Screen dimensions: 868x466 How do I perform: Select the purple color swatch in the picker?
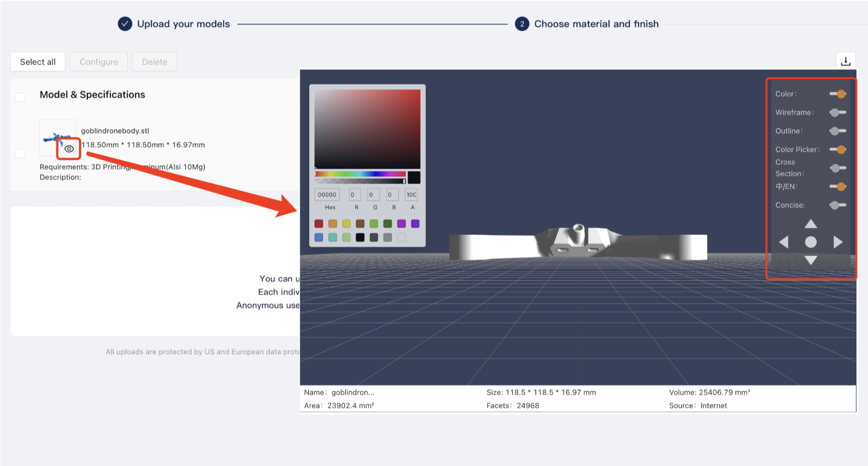tap(401, 223)
